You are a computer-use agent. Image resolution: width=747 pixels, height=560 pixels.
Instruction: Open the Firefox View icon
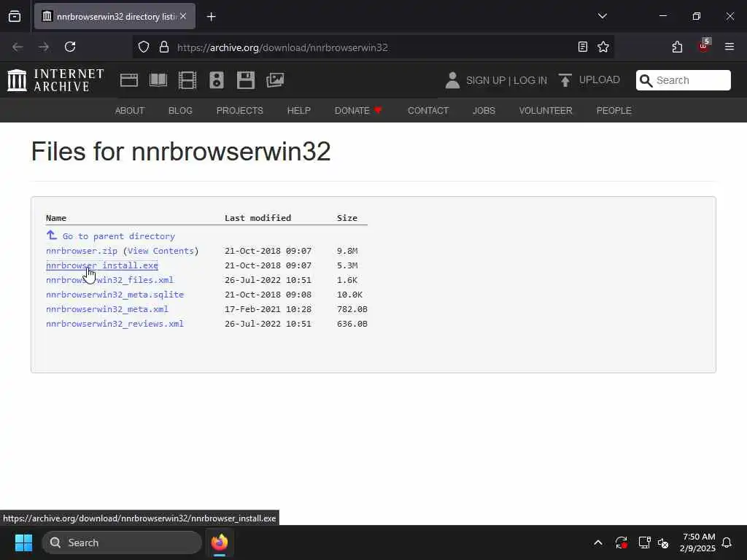[15, 17]
